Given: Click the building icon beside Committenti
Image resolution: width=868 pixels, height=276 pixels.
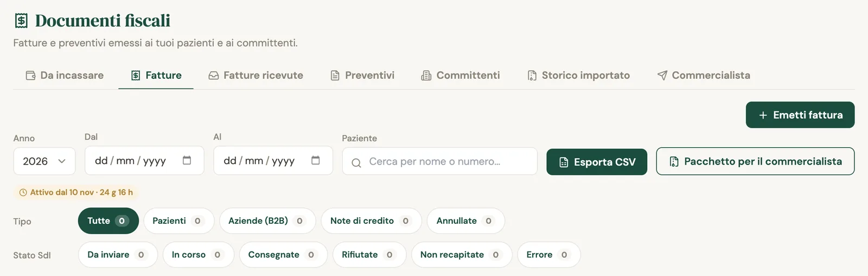Looking at the screenshot, I should click(x=426, y=76).
